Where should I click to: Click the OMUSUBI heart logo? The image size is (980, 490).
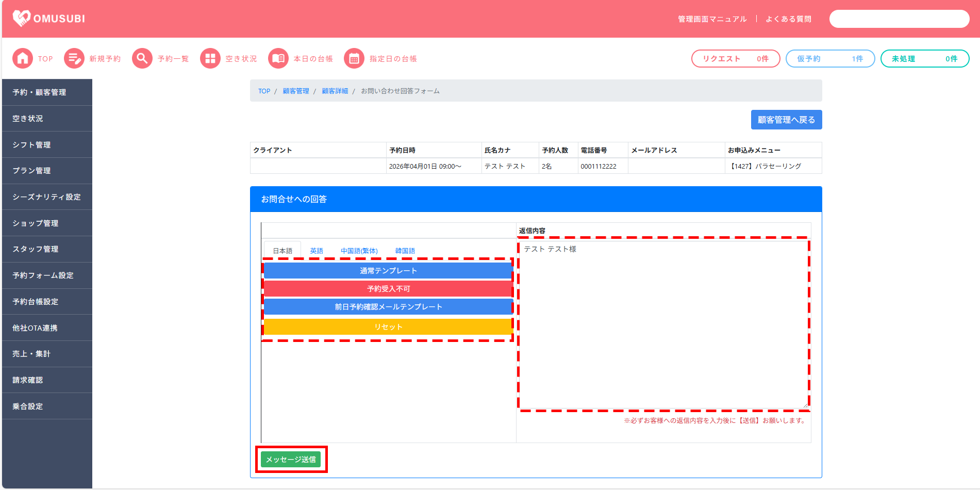tap(22, 19)
